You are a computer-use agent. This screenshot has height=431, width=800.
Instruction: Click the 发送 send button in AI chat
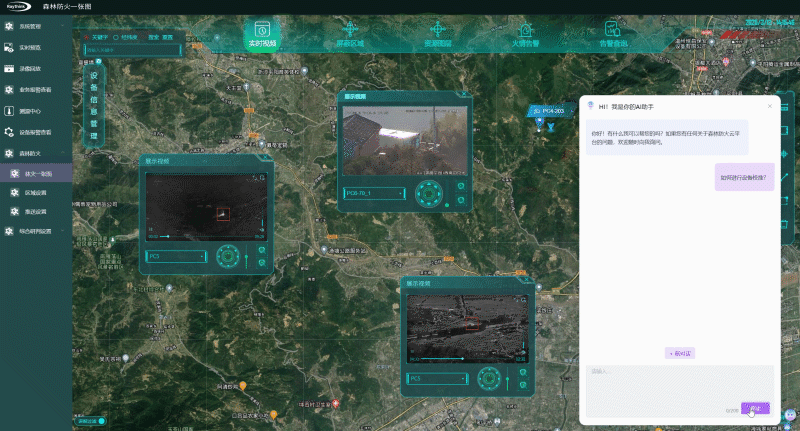(755, 408)
